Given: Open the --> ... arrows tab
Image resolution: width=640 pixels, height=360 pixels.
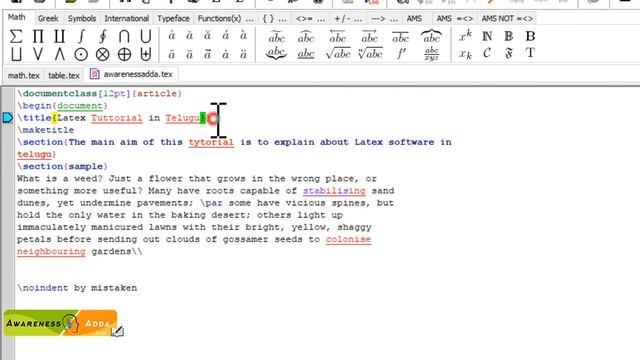Looking at the screenshot, I should coord(384,18).
